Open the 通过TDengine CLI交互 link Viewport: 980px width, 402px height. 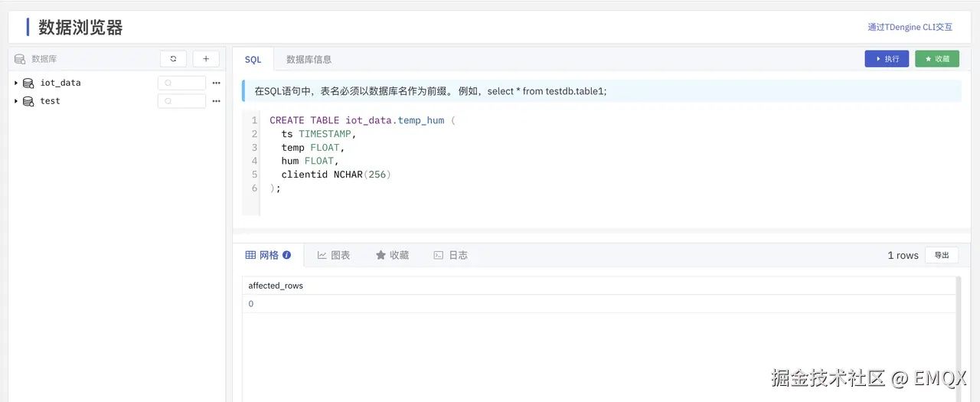[x=910, y=27]
